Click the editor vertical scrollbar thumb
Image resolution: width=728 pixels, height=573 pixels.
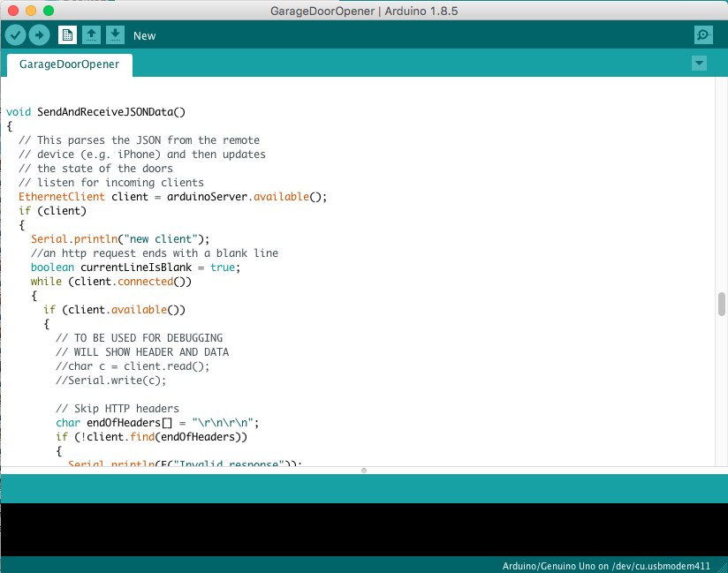pyautogui.click(x=722, y=304)
